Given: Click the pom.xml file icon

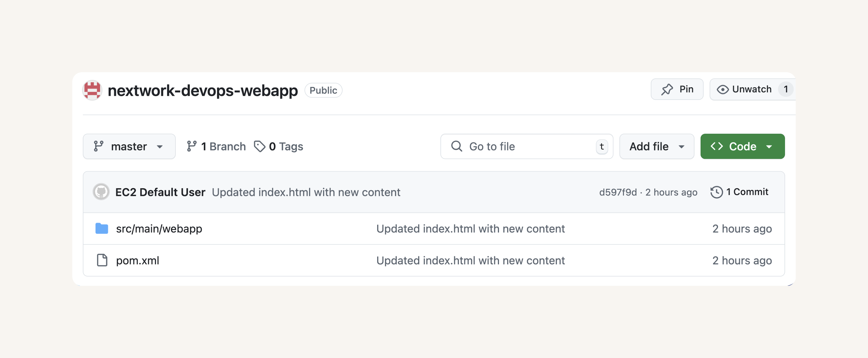Looking at the screenshot, I should click(102, 260).
